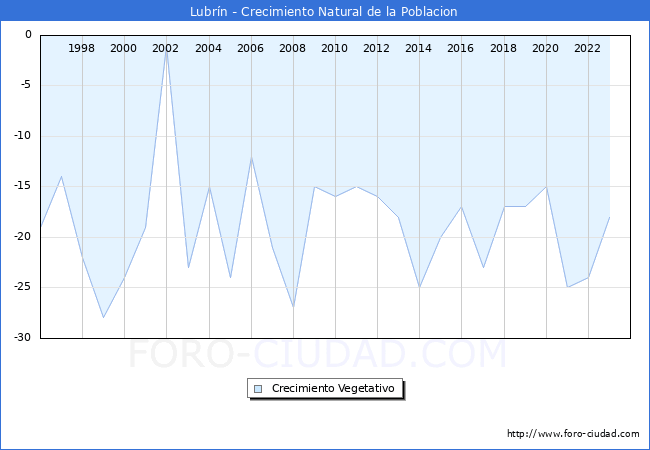This screenshot has width=650, height=450.
Task: Click the Crecimiento Vegetativo legend label
Action: click(334, 388)
